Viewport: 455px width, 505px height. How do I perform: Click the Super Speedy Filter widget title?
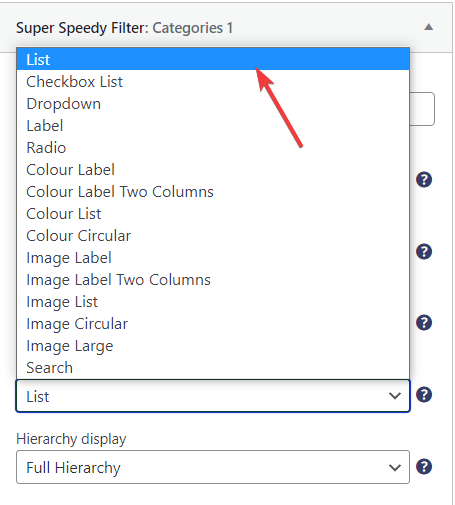[124, 28]
